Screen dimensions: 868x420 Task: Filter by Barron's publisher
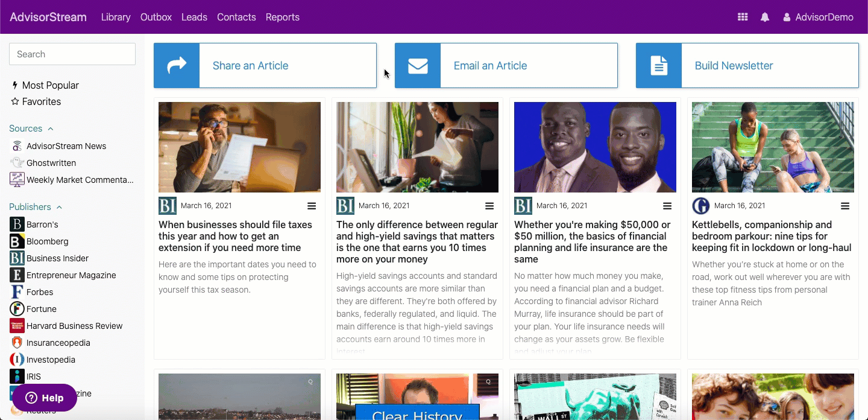pos(42,224)
